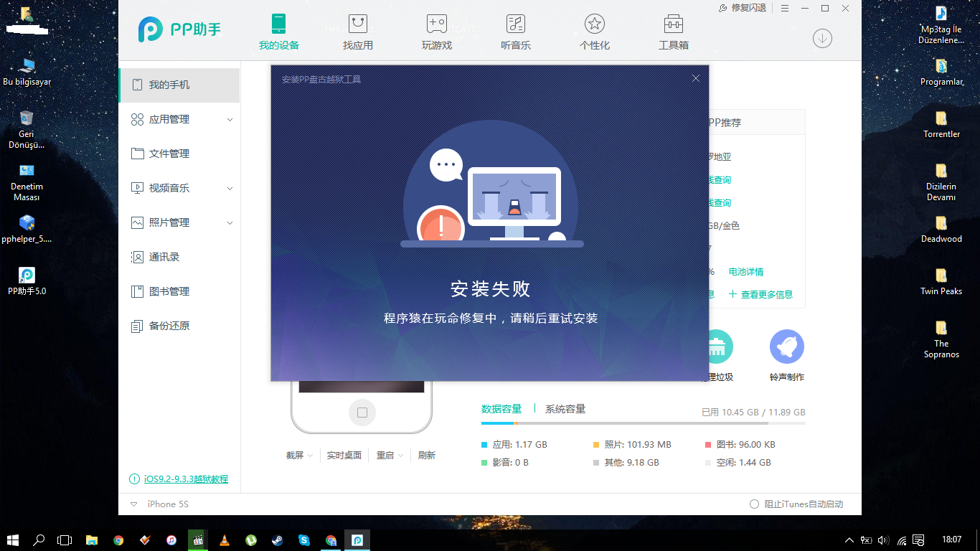Viewport: 980px width, 551px height.
Task: Open The Sopranos desktop folder
Action: (x=941, y=339)
